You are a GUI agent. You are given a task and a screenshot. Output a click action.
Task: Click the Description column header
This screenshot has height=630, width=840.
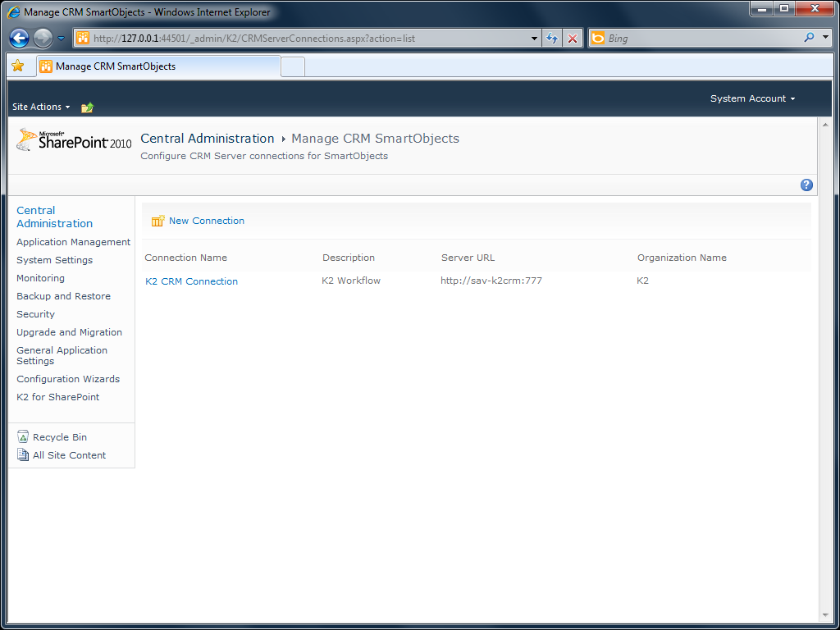click(x=349, y=258)
